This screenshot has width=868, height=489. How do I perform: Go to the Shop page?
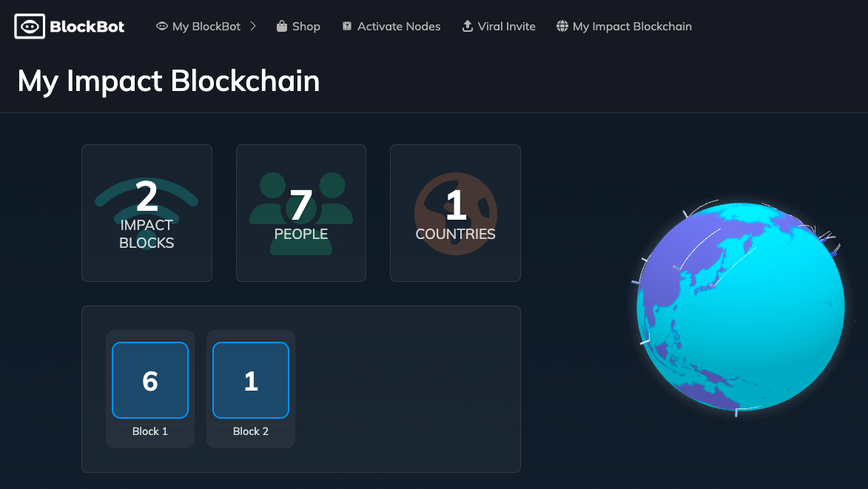click(306, 26)
